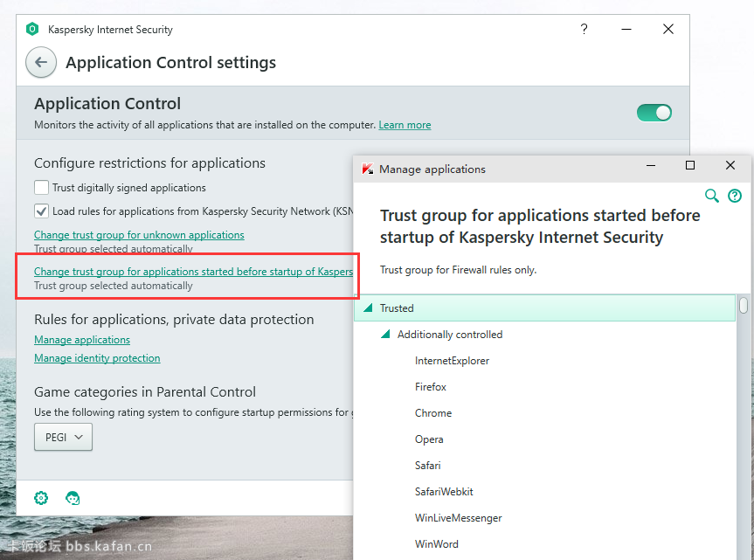Select the Additionally controlled row
754x560 pixels.
[545, 334]
